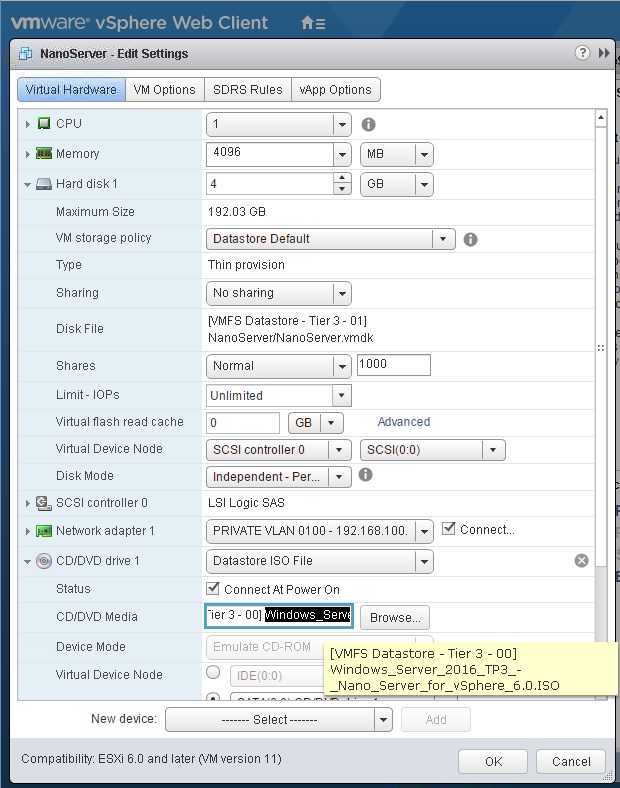This screenshot has height=788, width=620.
Task: Click the Thin provision type text
Action: click(246, 265)
